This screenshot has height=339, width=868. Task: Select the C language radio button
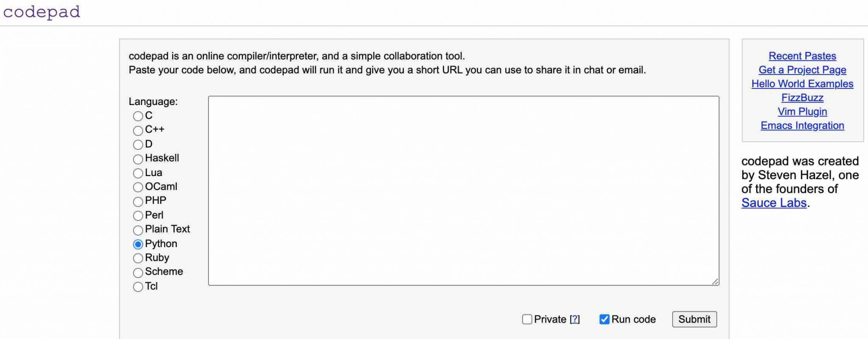pyautogui.click(x=137, y=116)
